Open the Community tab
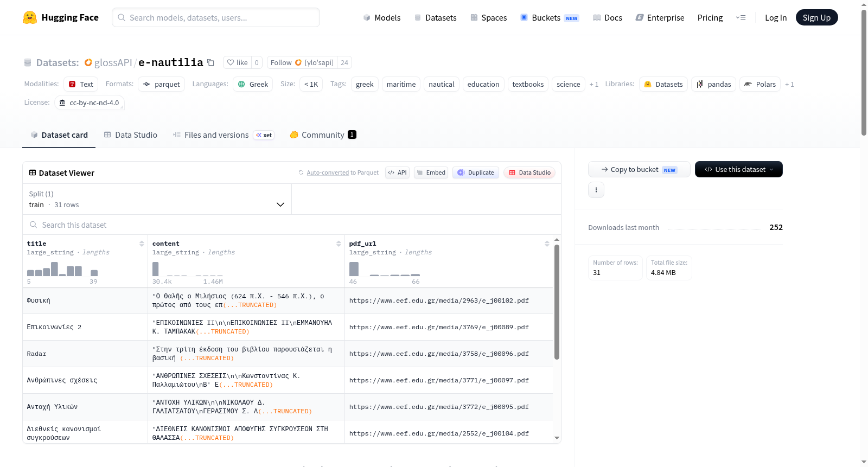Screen dimensions: 868x467 [323, 135]
